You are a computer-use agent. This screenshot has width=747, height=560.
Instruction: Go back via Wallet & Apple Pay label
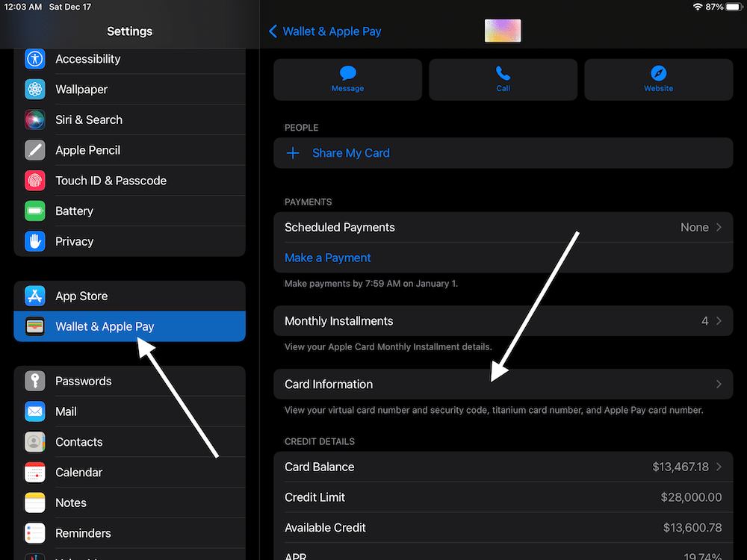click(x=332, y=31)
